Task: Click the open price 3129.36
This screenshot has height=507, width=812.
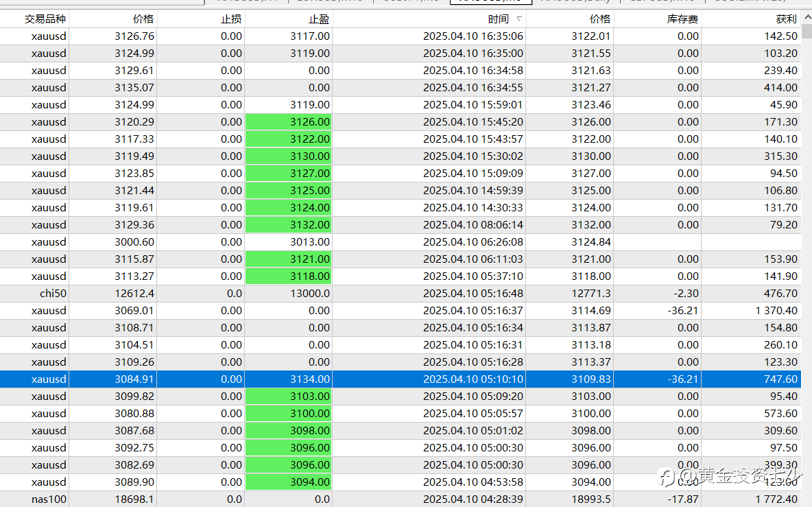Action: pyautogui.click(x=134, y=225)
